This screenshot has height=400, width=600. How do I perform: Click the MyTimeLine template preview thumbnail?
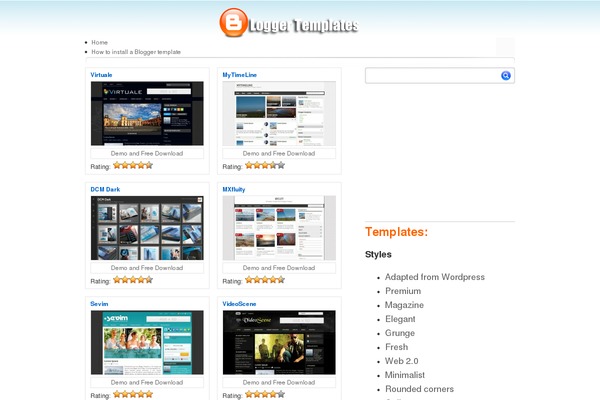click(279, 113)
